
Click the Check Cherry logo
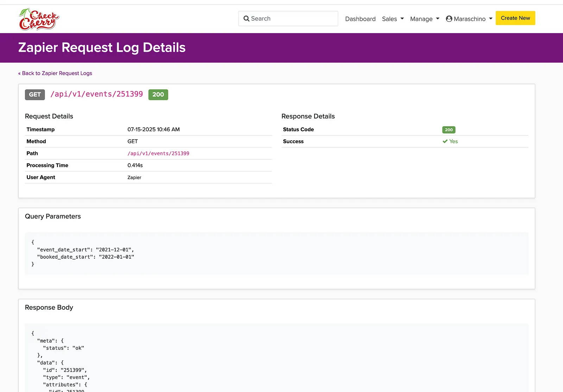[39, 19]
